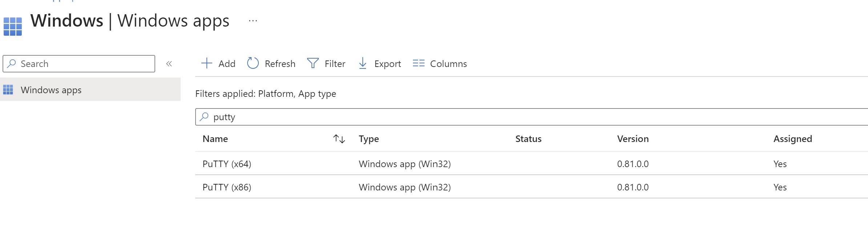Click the Add button label
This screenshot has width=868, height=225.
point(227,64)
